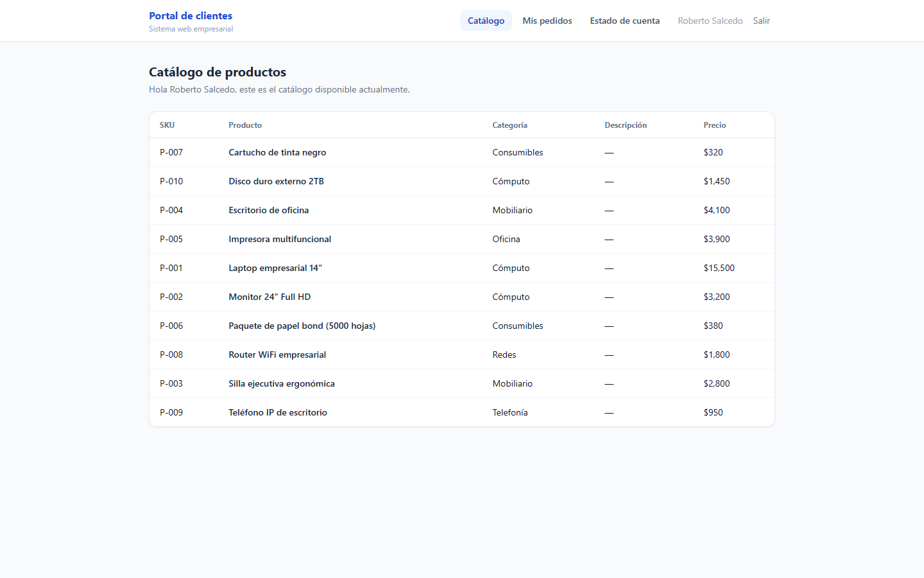The image size is (924, 578).
Task: Click the Oficina category cell
Action: click(x=506, y=239)
